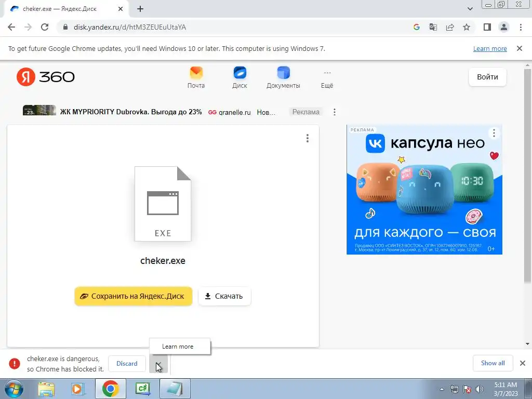Viewport: 532px width, 399px height.
Task: Close the downloads bar
Action: [x=523, y=363]
